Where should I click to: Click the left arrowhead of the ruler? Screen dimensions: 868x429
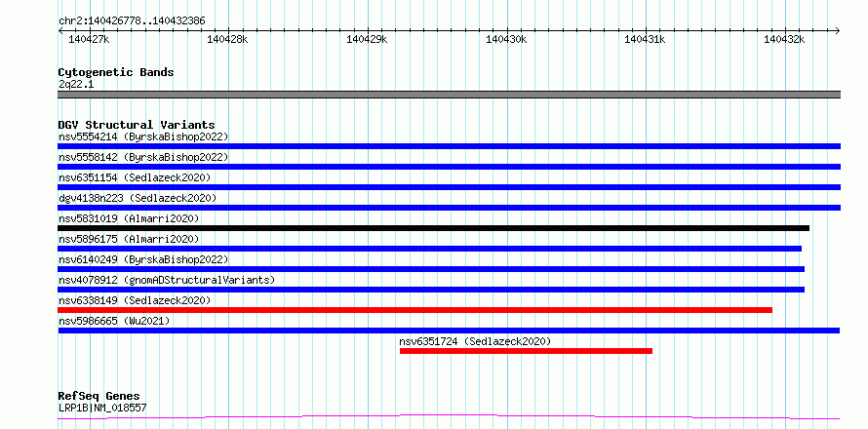tap(60, 30)
